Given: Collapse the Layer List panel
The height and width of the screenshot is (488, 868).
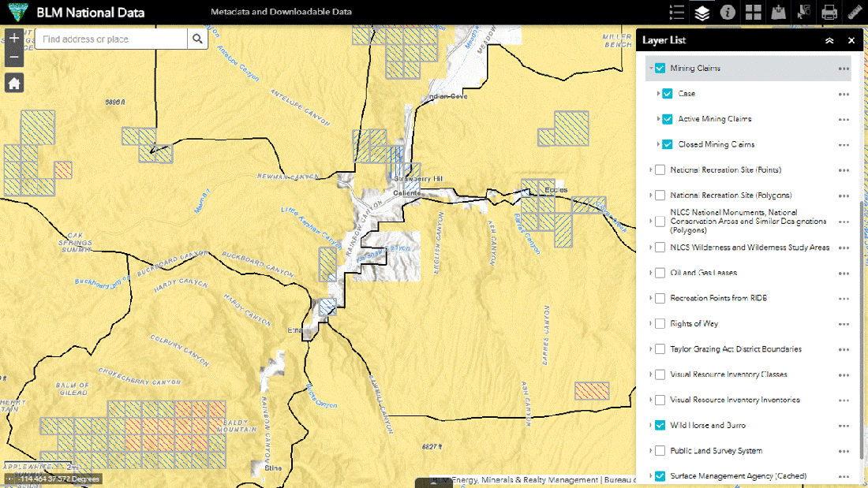Looking at the screenshot, I should click(x=829, y=40).
